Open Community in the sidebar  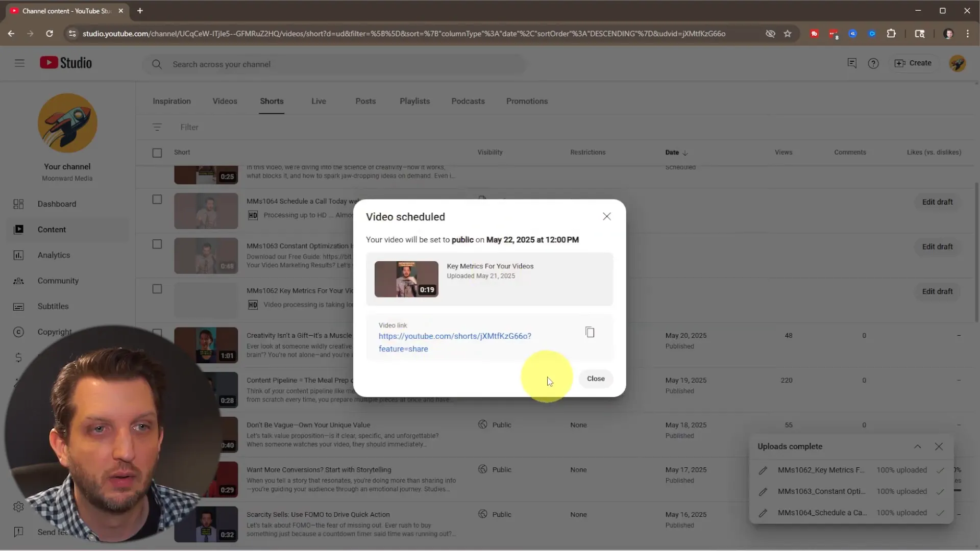pos(67,281)
